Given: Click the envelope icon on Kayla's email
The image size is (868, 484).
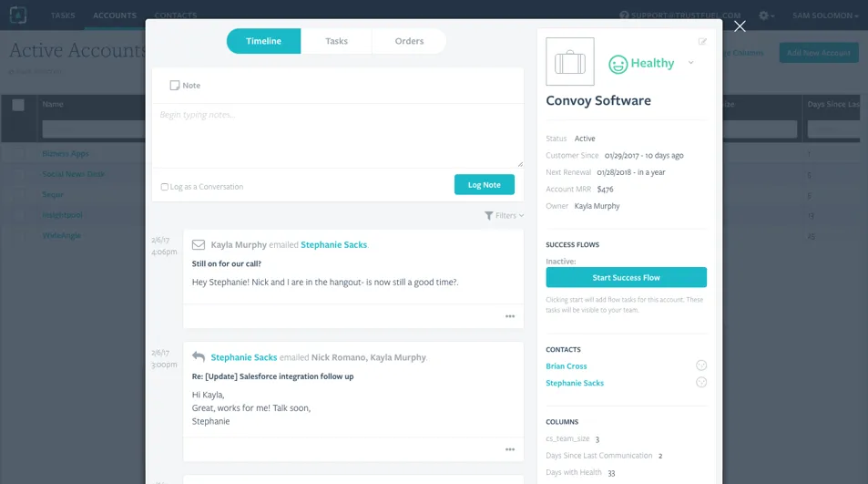Looking at the screenshot, I should point(199,244).
